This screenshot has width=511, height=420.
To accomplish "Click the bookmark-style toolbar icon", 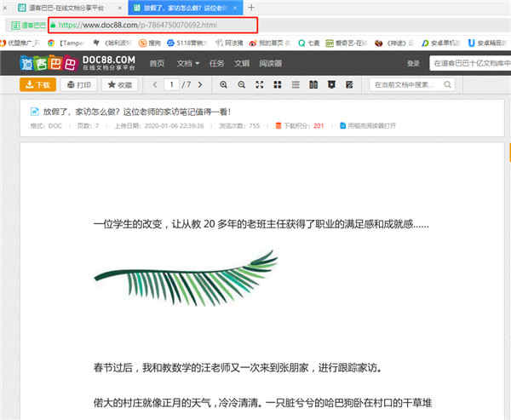I will pos(331,85).
